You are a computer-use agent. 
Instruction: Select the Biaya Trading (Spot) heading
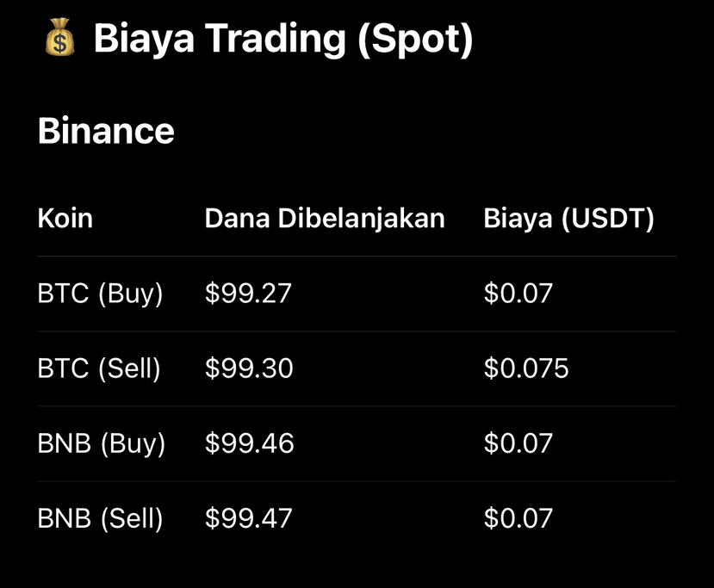point(283,39)
